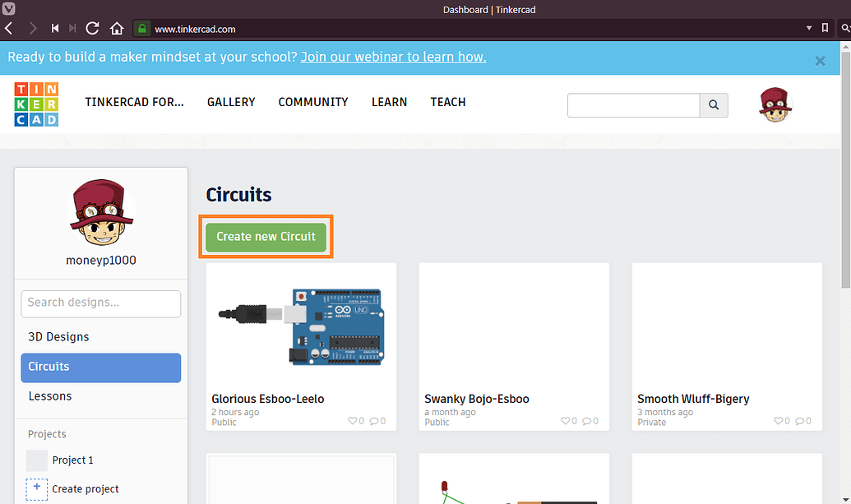851x504 pixels.
Task: Click the browser home icon
Action: coord(117,28)
